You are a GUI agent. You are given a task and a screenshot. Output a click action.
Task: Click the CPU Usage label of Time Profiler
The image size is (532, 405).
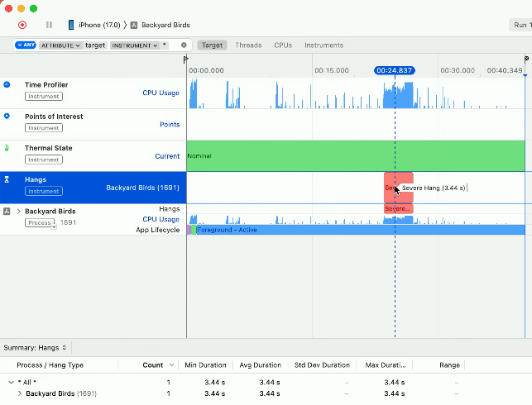[161, 93]
